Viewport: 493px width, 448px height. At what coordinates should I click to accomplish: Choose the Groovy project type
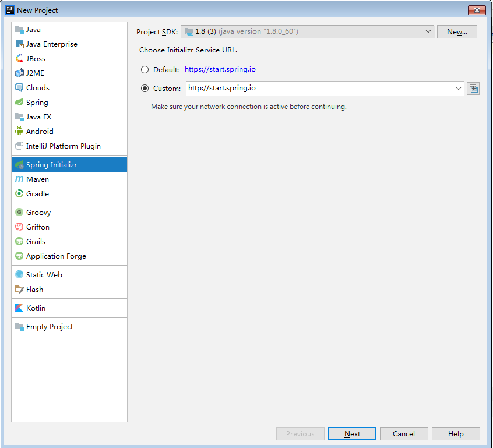point(69,212)
